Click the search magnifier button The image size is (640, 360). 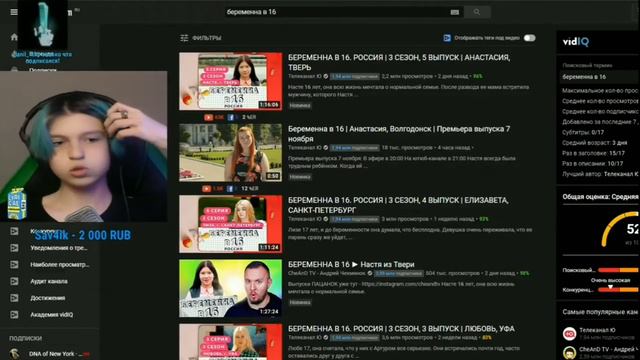pyautogui.click(x=477, y=12)
